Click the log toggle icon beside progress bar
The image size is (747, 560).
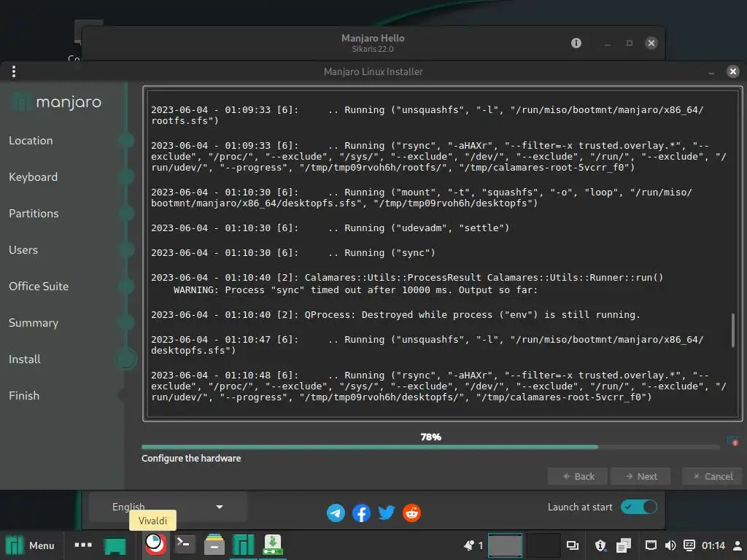point(732,441)
